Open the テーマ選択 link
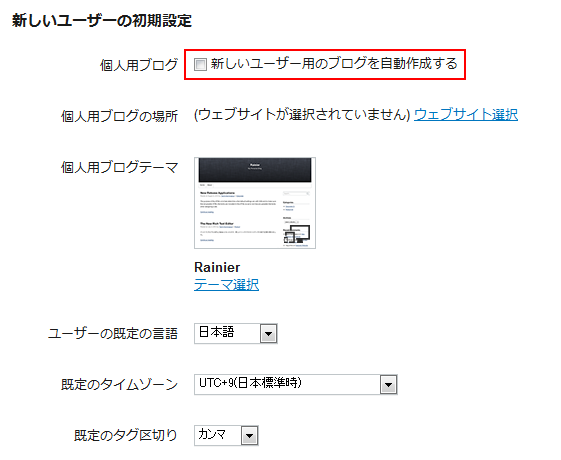 tap(226, 285)
